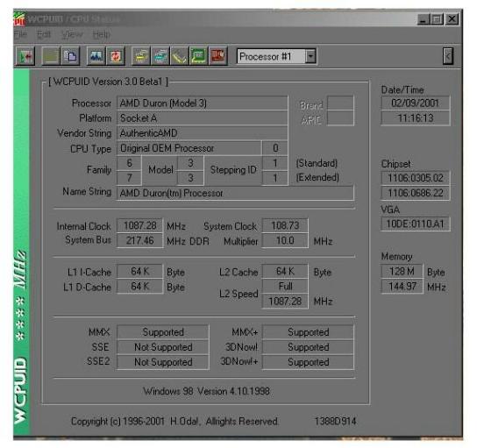Click the L2 Speed 1087.28 MHz value
Viewport: 477px width, 448px height.
tap(285, 301)
